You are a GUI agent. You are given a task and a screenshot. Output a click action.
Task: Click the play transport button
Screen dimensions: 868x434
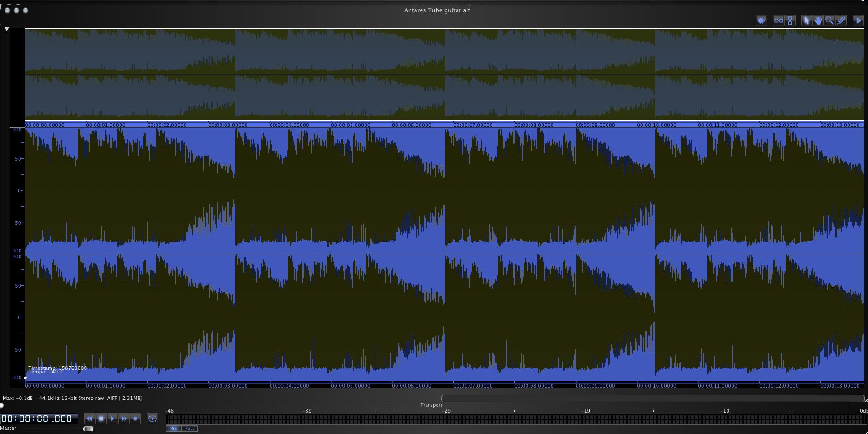(x=112, y=419)
